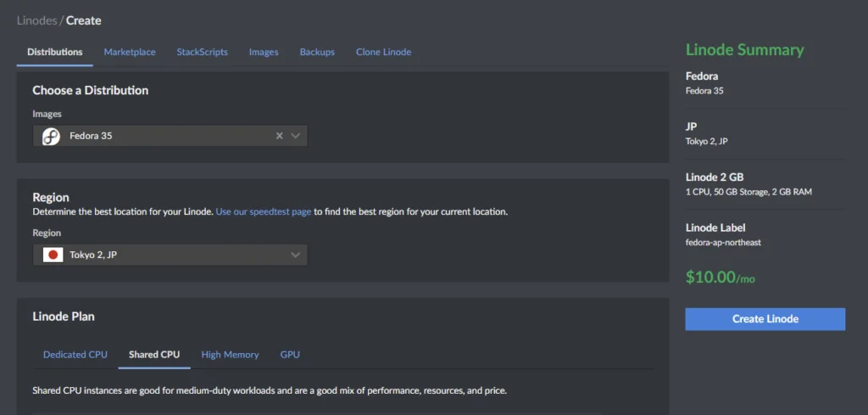The image size is (868, 415).
Task: View GPU plan options
Action: (x=290, y=355)
